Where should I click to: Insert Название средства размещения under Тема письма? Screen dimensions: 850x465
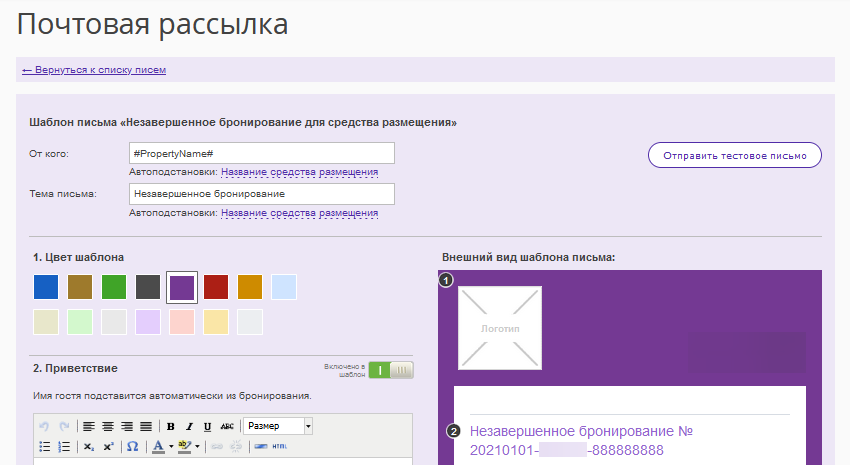pyautogui.click(x=299, y=213)
